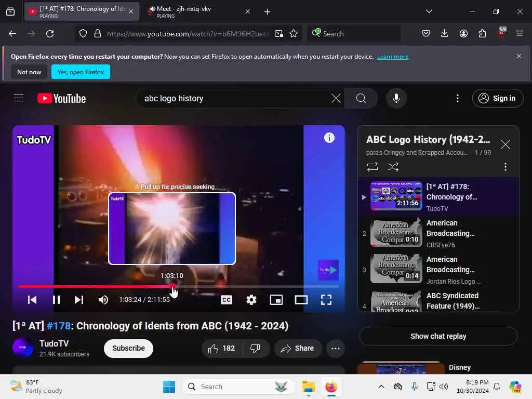Click the video progress bar scrubber
This screenshot has width=532, height=399.
point(173,287)
